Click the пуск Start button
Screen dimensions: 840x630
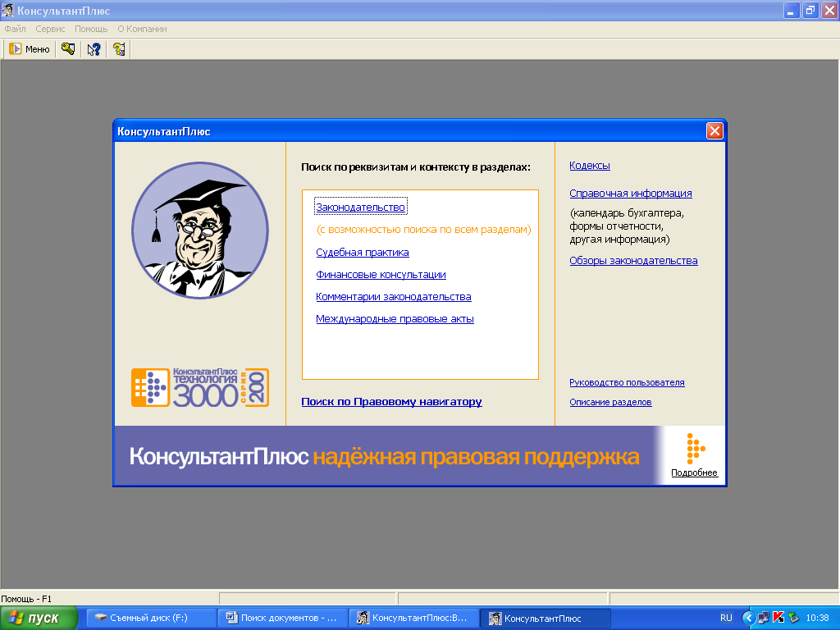[39, 619]
